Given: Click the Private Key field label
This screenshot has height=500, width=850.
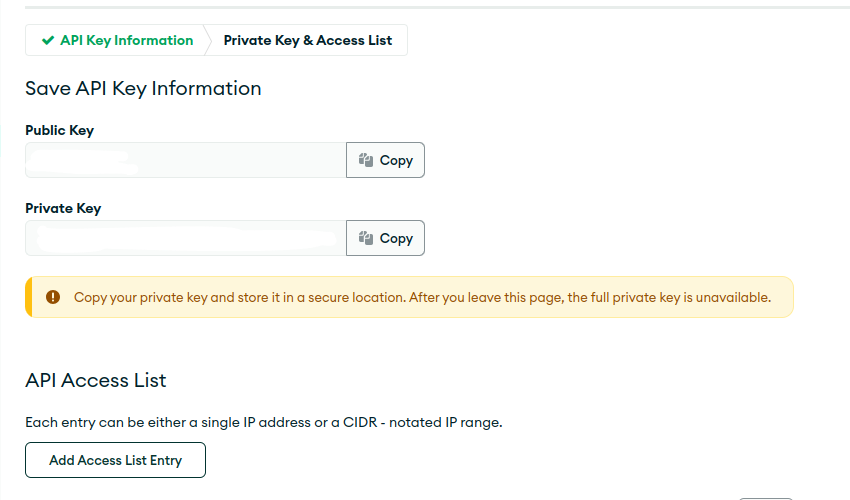Looking at the screenshot, I should 63,209.
